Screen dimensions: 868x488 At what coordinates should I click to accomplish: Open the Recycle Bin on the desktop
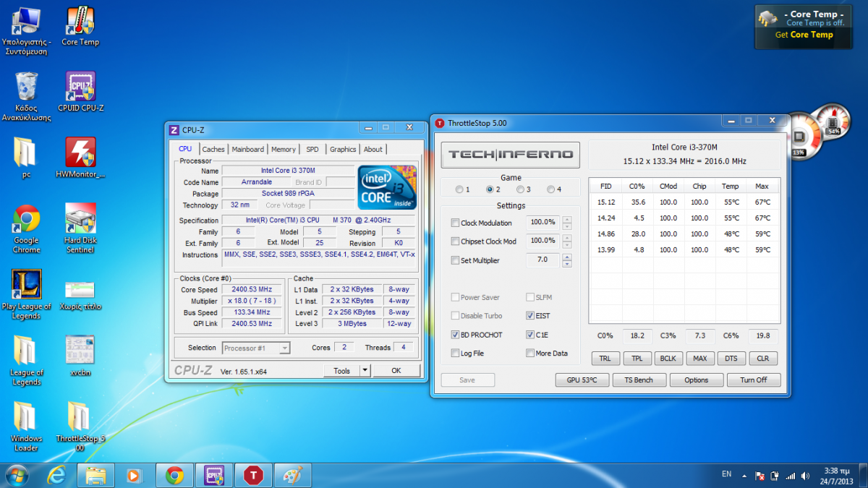(x=26, y=96)
